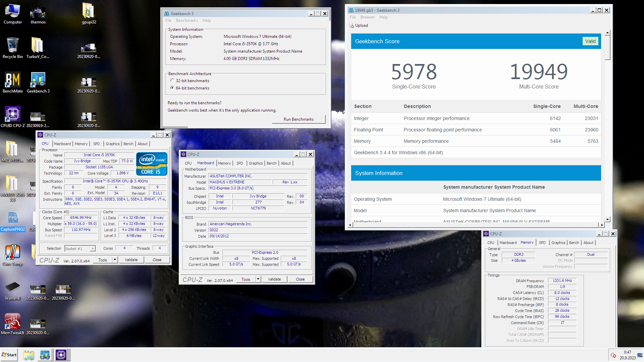Open the Wahaha! chip icon

point(12,290)
